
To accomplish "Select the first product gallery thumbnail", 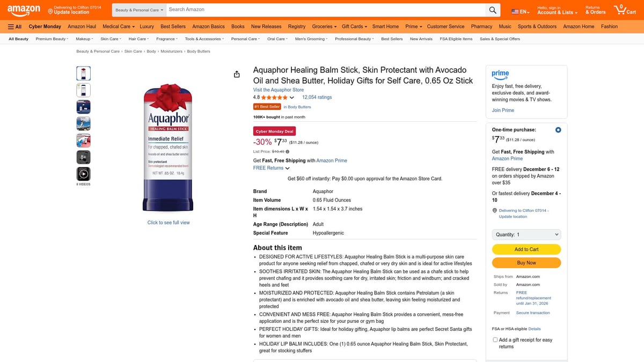I will click(83, 73).
